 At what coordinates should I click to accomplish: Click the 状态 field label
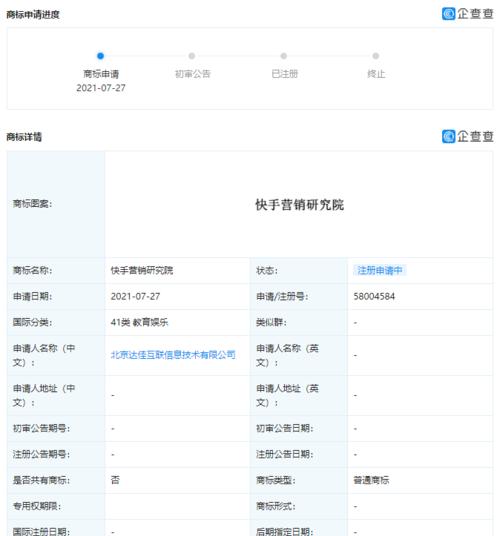click(267, 270)
